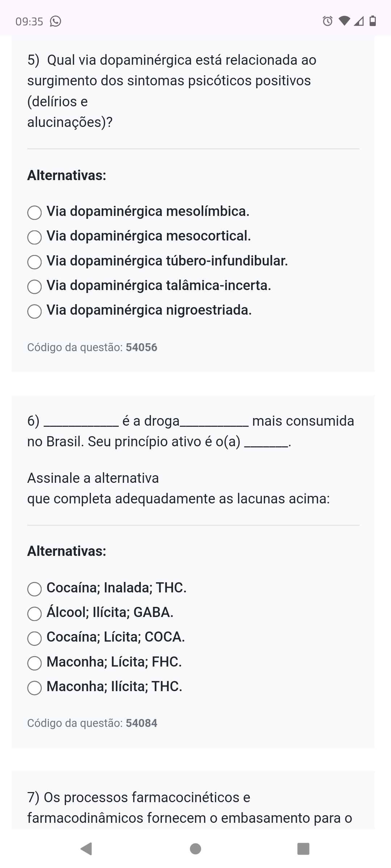This screenshot has width=391, height=868.
Task: Tap the battery indicator icon
Action: [373, 21]
